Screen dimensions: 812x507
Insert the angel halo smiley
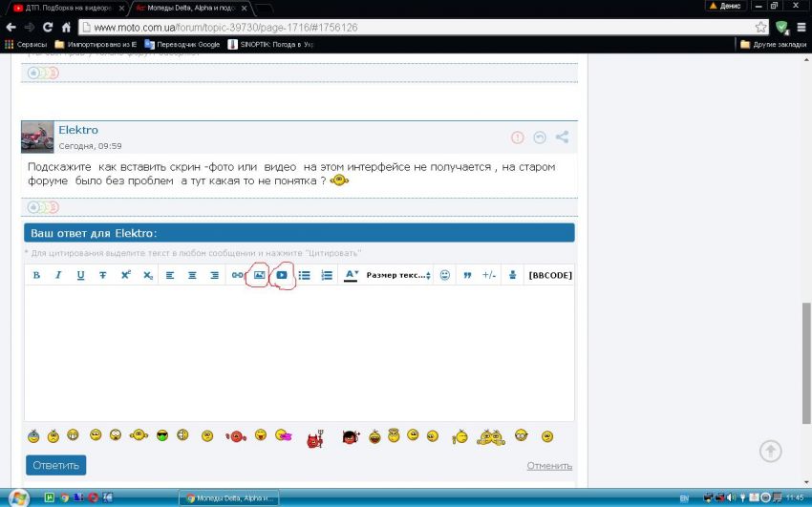click(394, 435)
